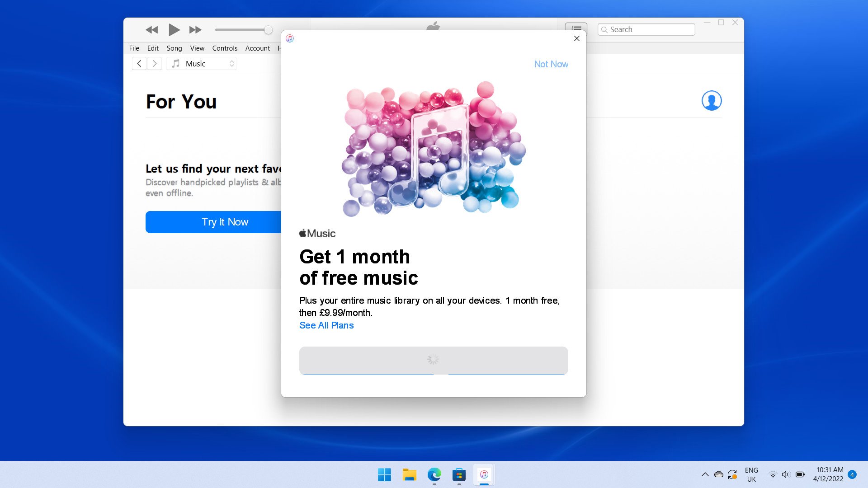This screenshot has height=488, width=868.
Task: Open the Windows Start menu
Action: point(384,474)
